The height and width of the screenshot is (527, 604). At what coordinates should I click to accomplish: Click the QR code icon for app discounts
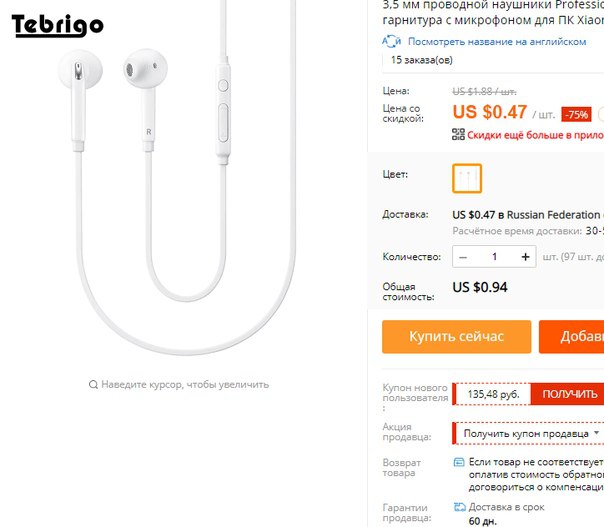(x=458, y=134)
